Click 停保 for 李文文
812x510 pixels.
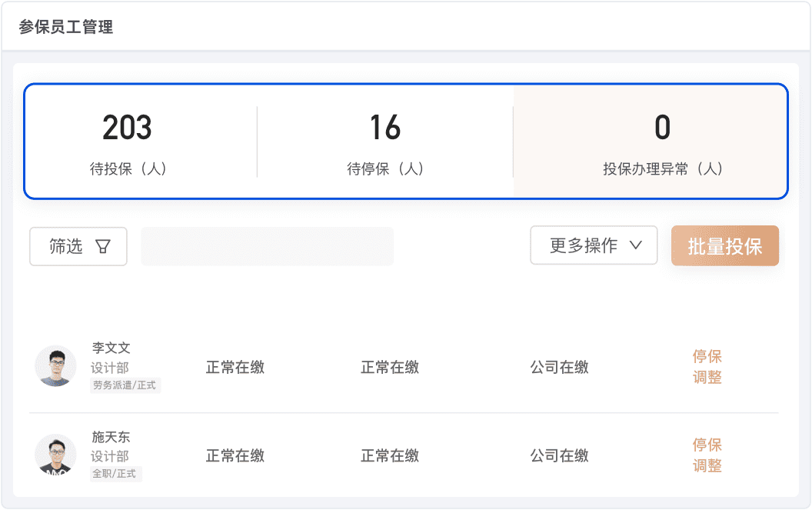[x=707, y=357]
